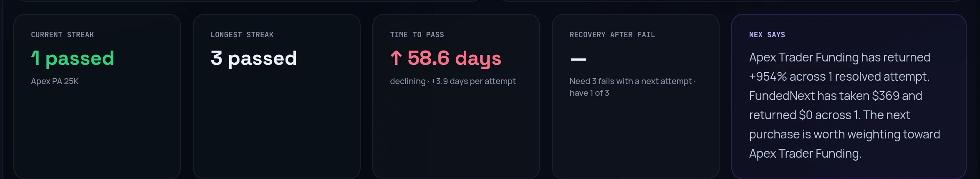
Task: Select the green '1 passed' value
Action: tap(73, 58)
